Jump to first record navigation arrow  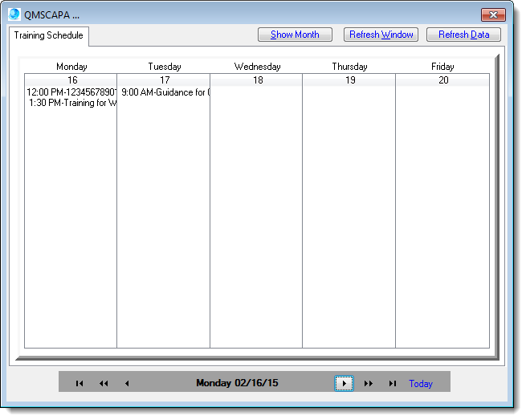pyautogui.click(x=80, y=384)
